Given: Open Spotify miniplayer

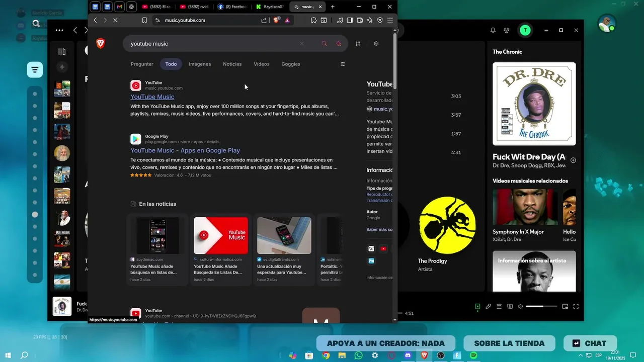Looking at the screenshot, I should (565, 307).
